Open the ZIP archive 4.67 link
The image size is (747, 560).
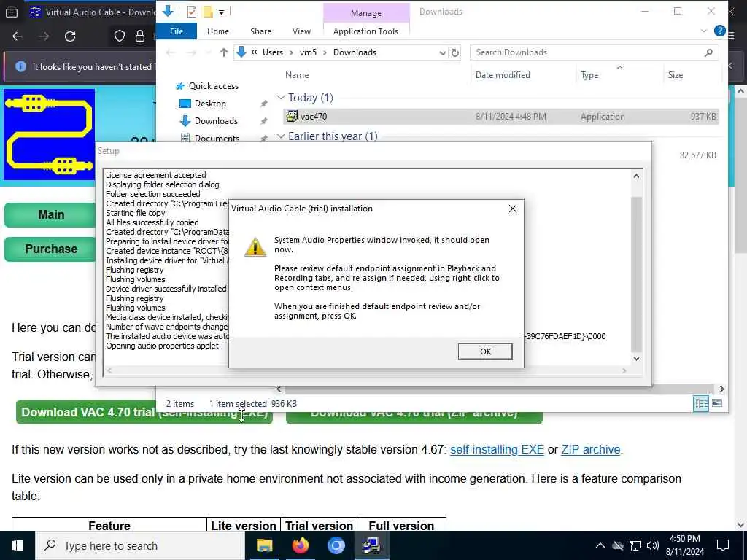pyautogui.click(x=590, y=449)
